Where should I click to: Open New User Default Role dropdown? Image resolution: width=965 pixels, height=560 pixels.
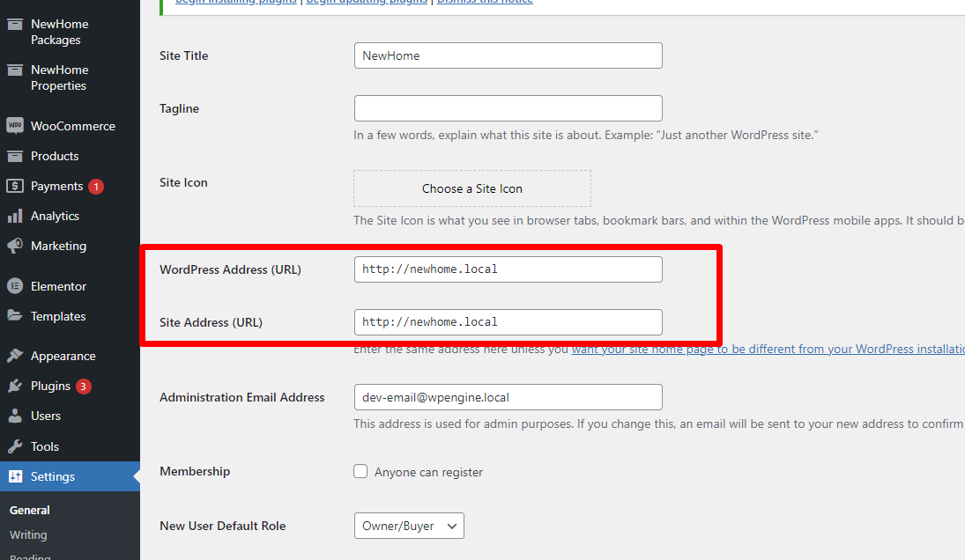point(409,526)
